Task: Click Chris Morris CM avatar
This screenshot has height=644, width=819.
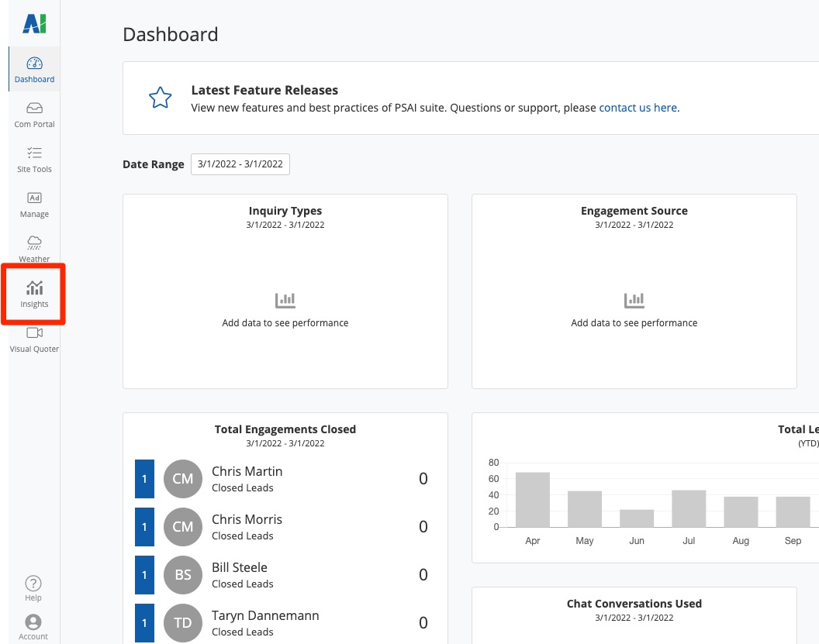Action: [x=183, y=527]
